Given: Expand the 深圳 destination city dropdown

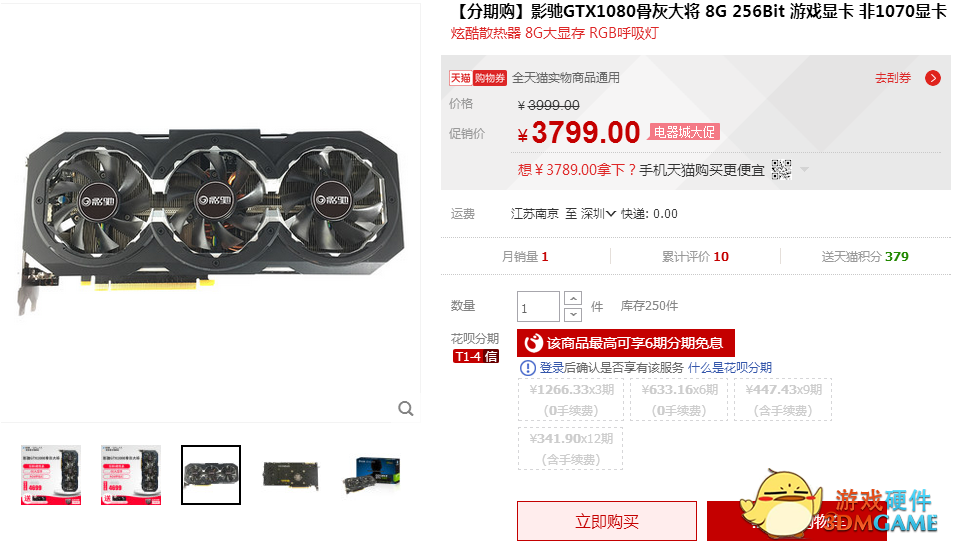Looking at the screenshot, I should click(x=598, y=214).
